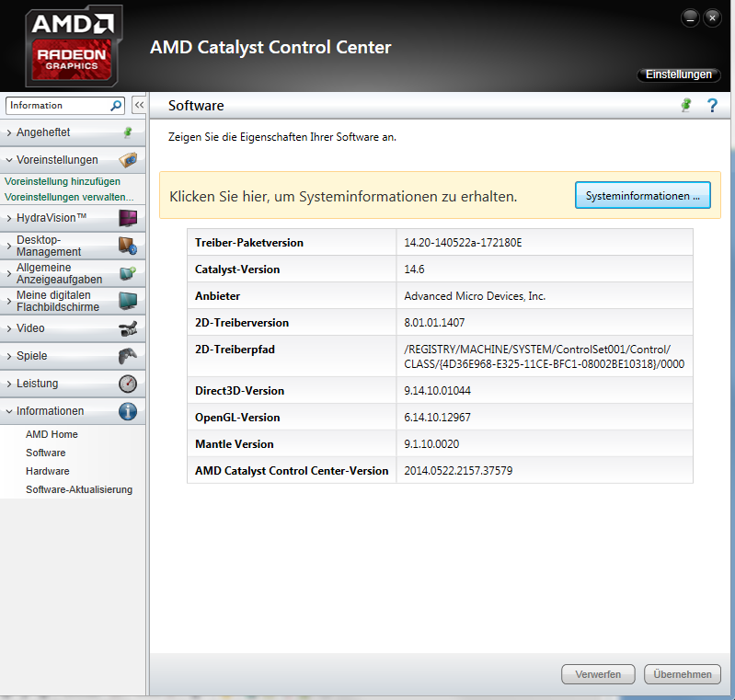735x700 pixels.
Task: Select the 2D-Treiberpfad registry path value
Action: [545, 357]
